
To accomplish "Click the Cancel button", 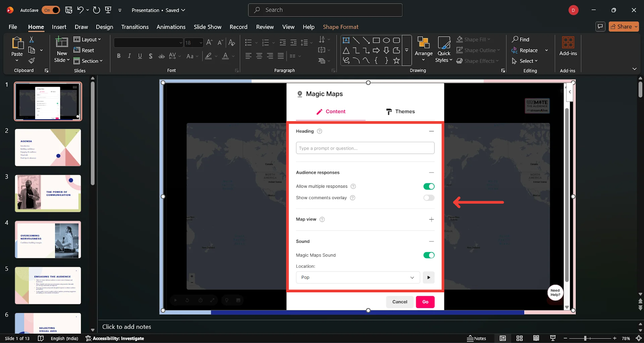I will coord(400,302).
